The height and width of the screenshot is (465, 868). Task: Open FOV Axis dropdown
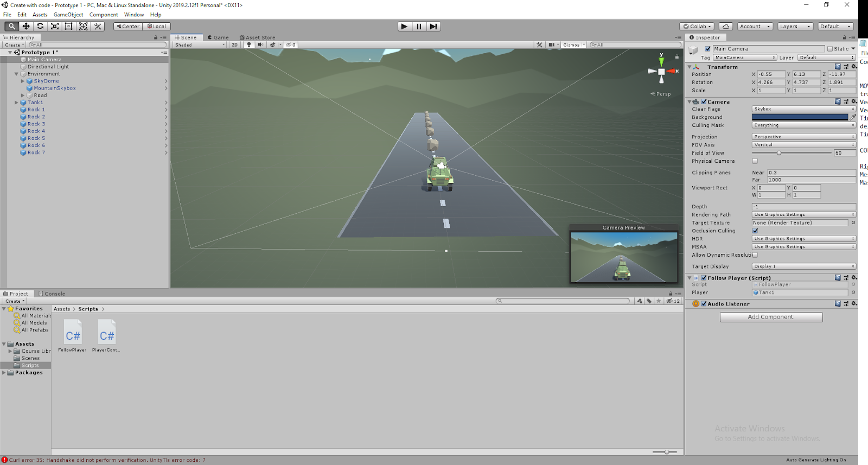pos(803,145)
